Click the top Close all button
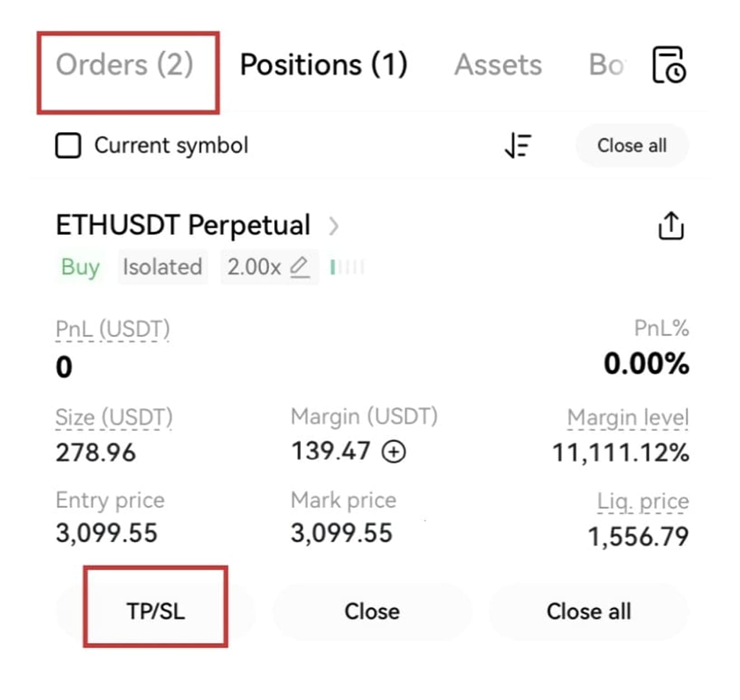The width and height of the screenshot is (740, 700). click(632, 146)
